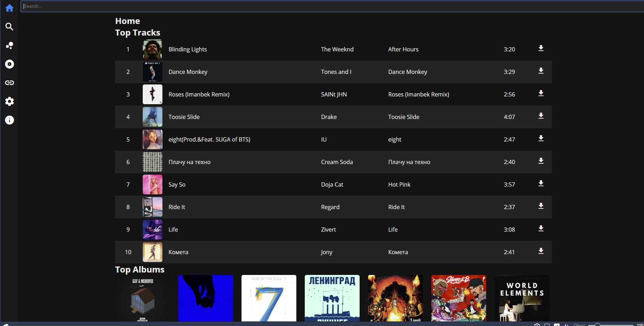Download the Say So track
644x326 pixels.
click(541, 184)
